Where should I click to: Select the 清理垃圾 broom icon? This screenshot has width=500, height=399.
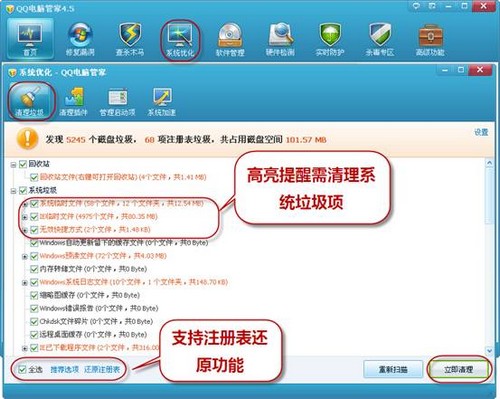[31, 101]
